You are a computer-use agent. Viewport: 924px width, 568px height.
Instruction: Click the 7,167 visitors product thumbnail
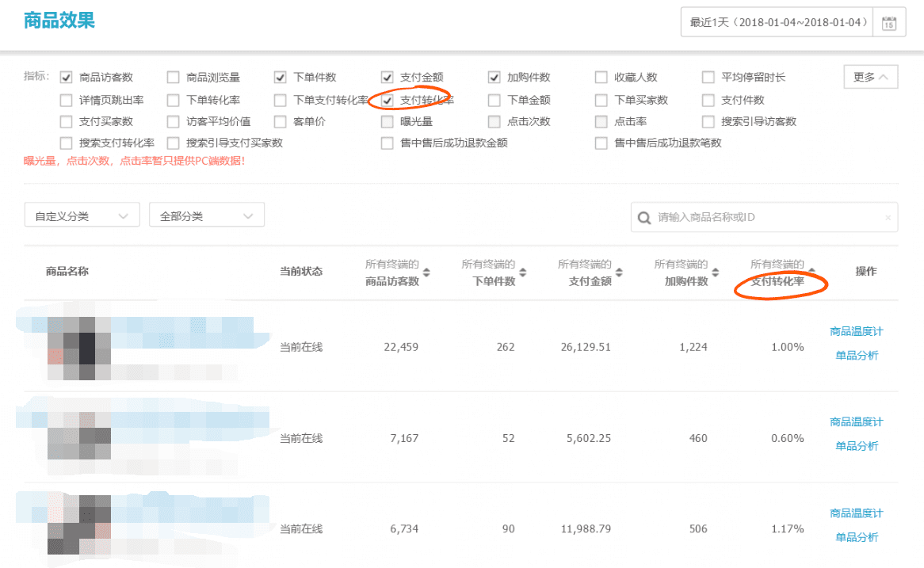79,436
